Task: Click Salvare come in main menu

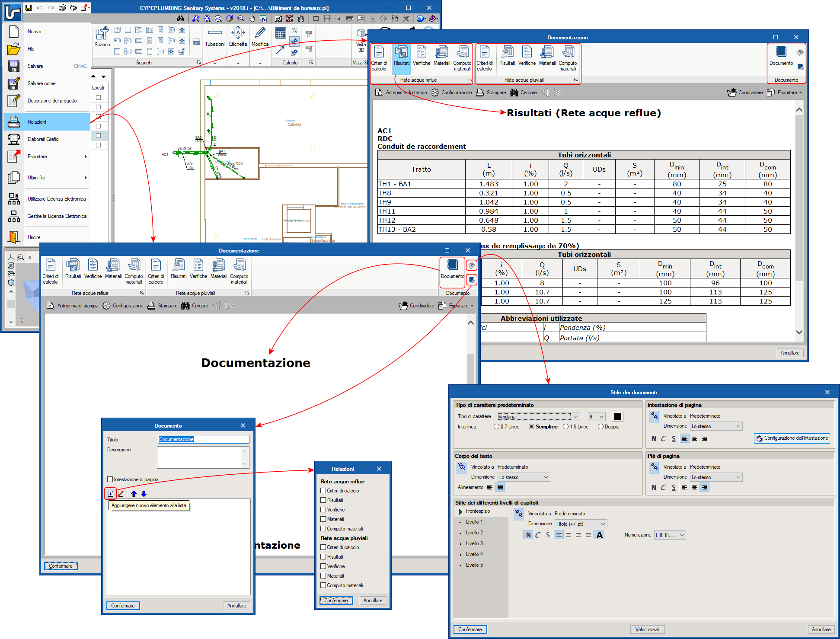Action: coord(48,83)
